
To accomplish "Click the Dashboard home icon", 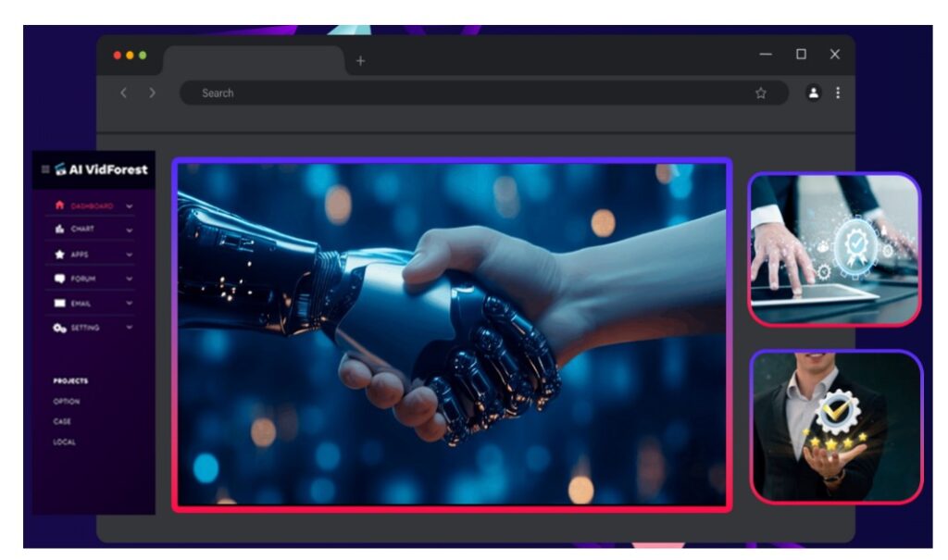I will [59, 205].
